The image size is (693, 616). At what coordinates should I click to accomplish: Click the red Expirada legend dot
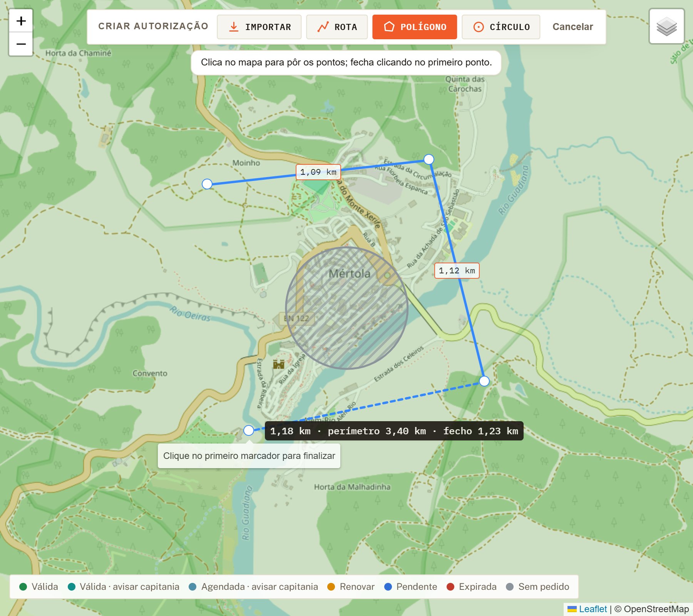[450, 587]
